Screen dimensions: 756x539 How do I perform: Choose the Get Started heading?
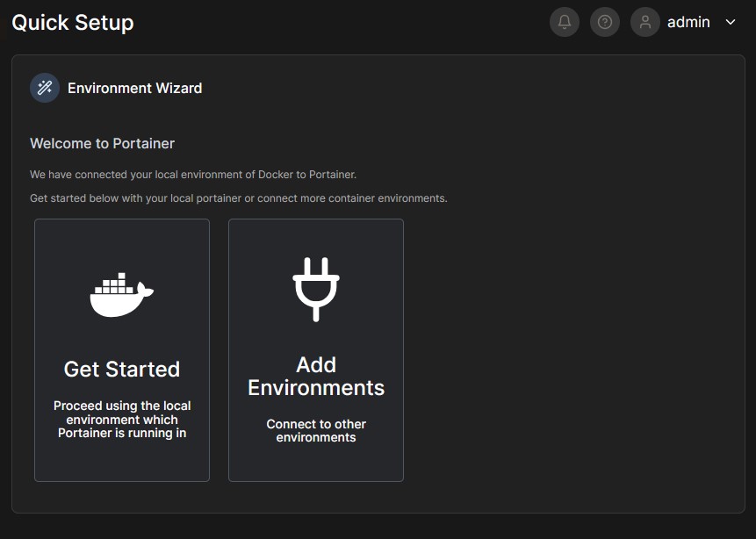point(122,370)
